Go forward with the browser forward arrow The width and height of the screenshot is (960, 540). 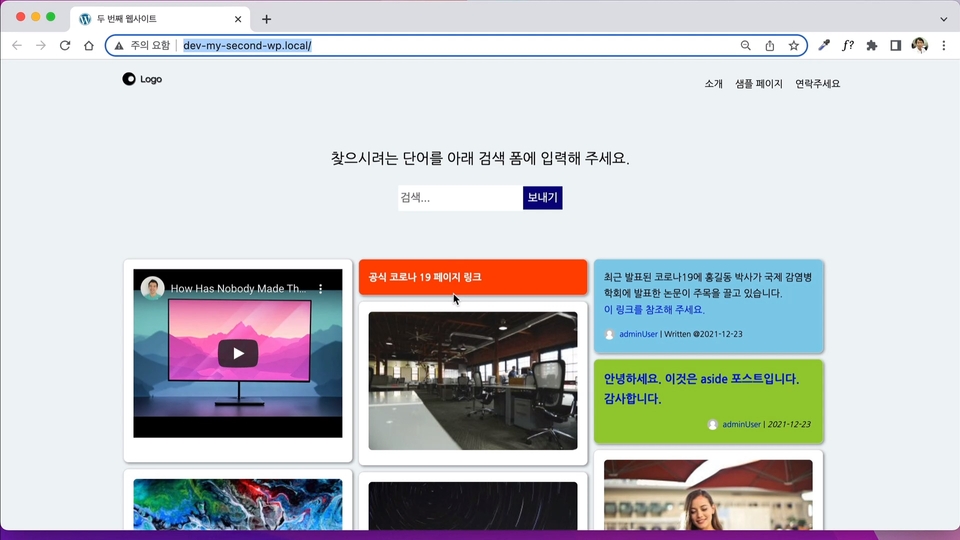[40, 45]
